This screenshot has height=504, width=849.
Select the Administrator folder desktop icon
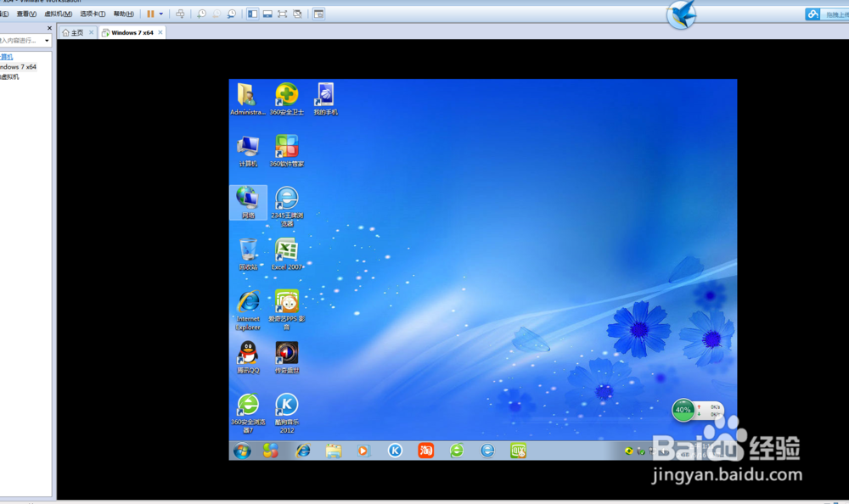tap(247, 99)
